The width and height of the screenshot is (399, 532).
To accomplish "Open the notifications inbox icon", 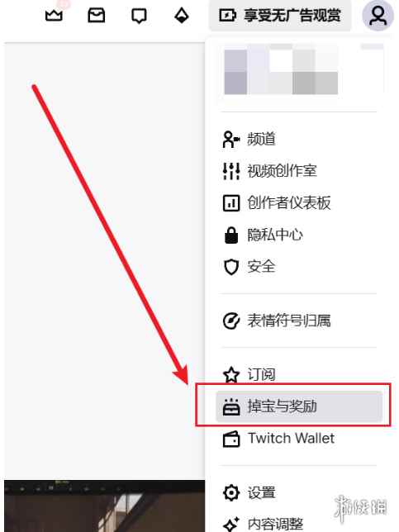I will pyautogui.click(x=97, y=15).
